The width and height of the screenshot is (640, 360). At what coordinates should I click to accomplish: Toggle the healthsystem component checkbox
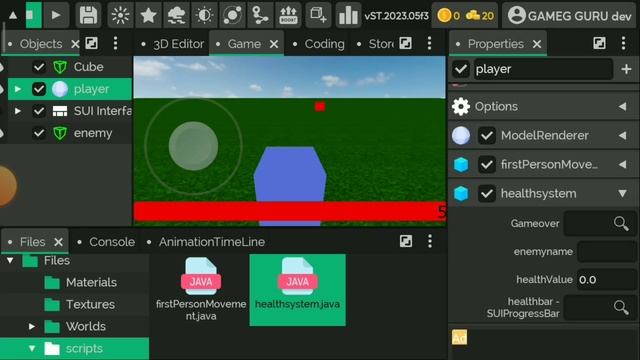click(487, 193)
